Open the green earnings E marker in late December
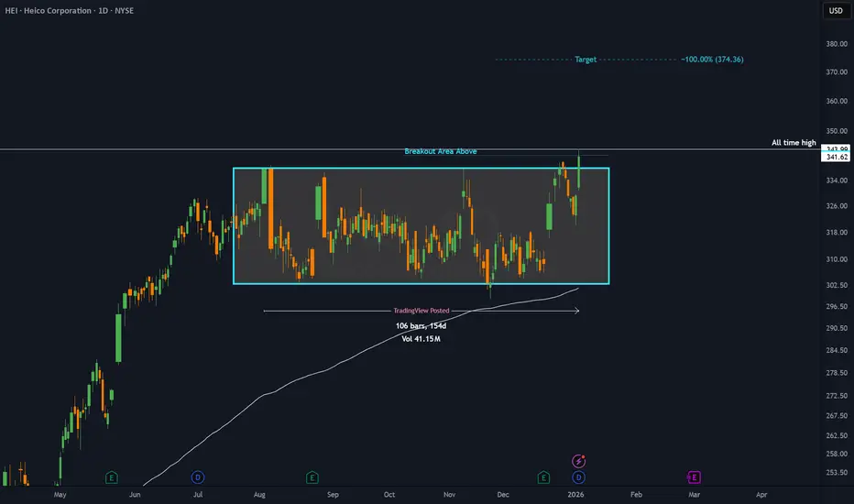The width and height of the screenshot is (854, 504). 543,477
